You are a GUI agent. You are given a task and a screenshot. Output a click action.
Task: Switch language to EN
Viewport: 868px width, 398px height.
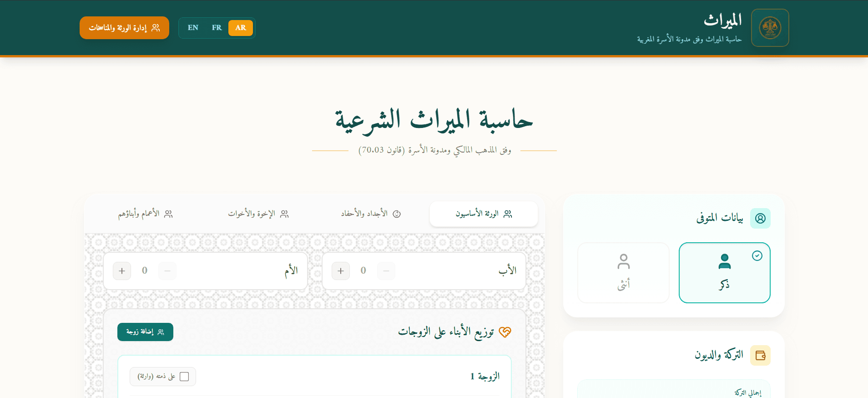click(193, 28)
